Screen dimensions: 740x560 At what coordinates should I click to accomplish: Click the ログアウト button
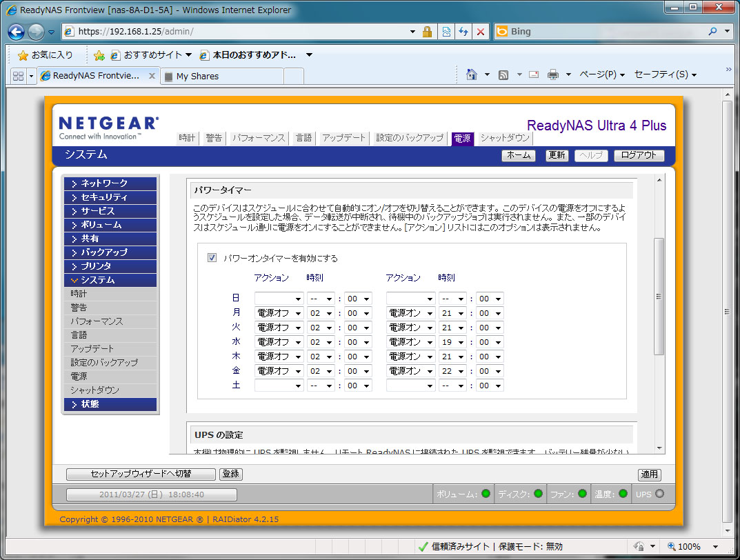[x=639, y=155]
